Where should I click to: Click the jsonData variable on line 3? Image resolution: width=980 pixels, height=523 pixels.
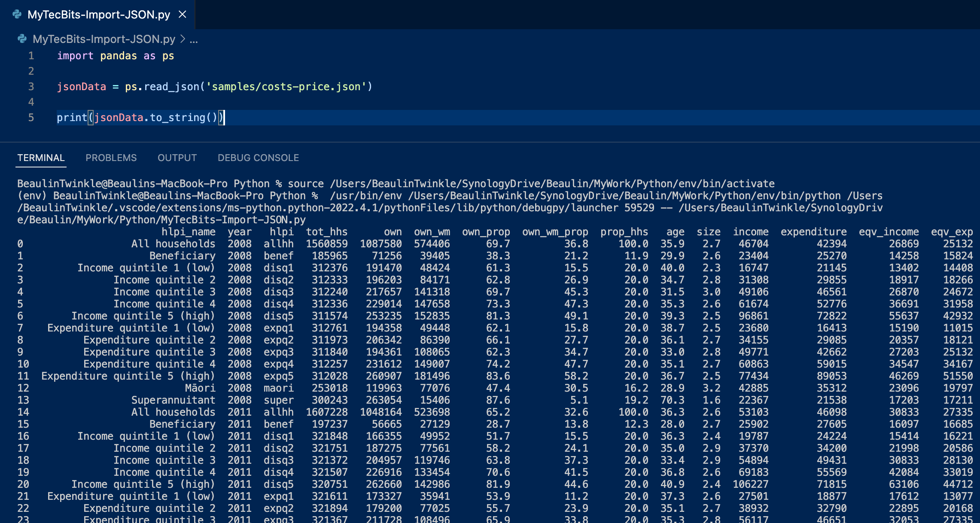click(82, 86)
